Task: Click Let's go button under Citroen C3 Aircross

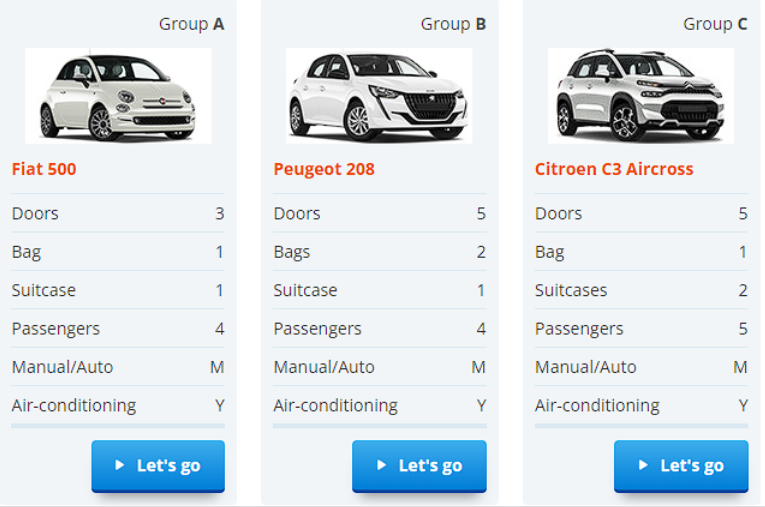Action: [681, 466]
